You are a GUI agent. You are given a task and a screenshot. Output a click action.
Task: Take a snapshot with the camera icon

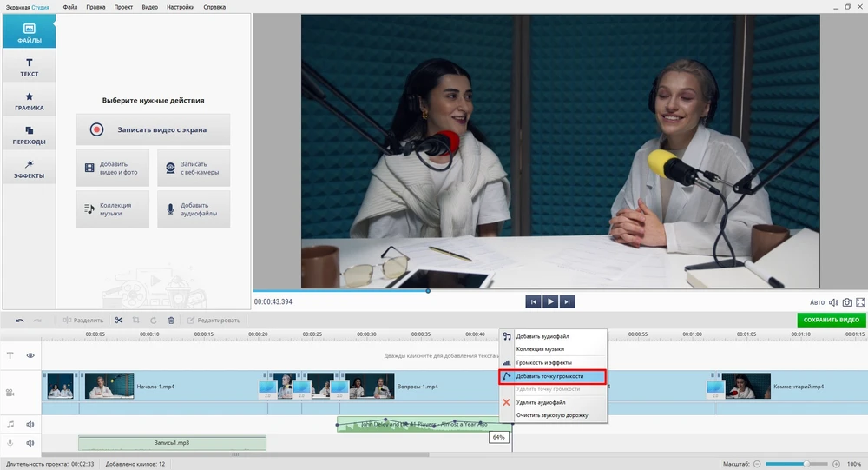(847, 302)
